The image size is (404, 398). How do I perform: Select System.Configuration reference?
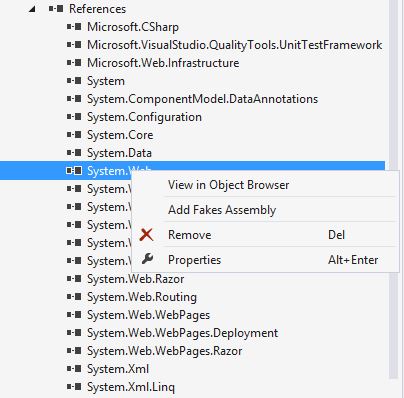tap(144, 117)
